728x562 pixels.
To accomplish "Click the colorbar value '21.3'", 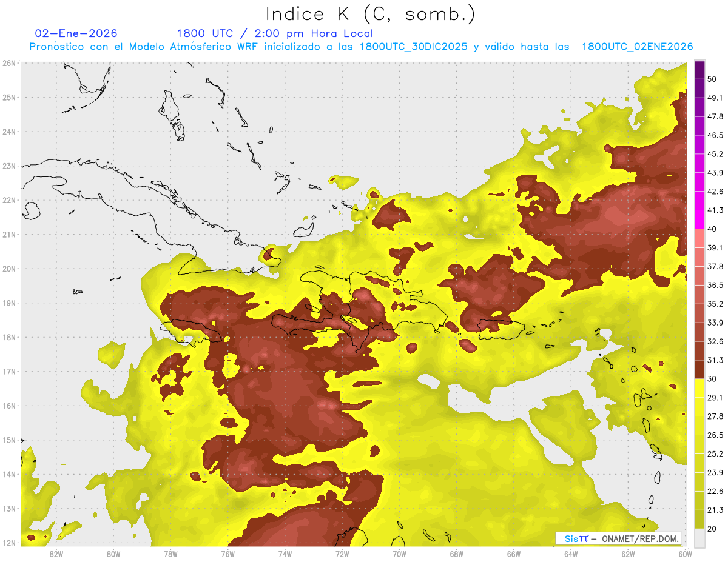I will click(x=715, y=510).
